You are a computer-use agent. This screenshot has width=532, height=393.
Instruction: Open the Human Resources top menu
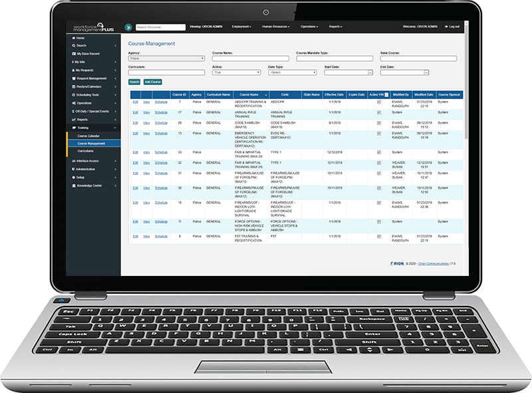coord(276,27)
